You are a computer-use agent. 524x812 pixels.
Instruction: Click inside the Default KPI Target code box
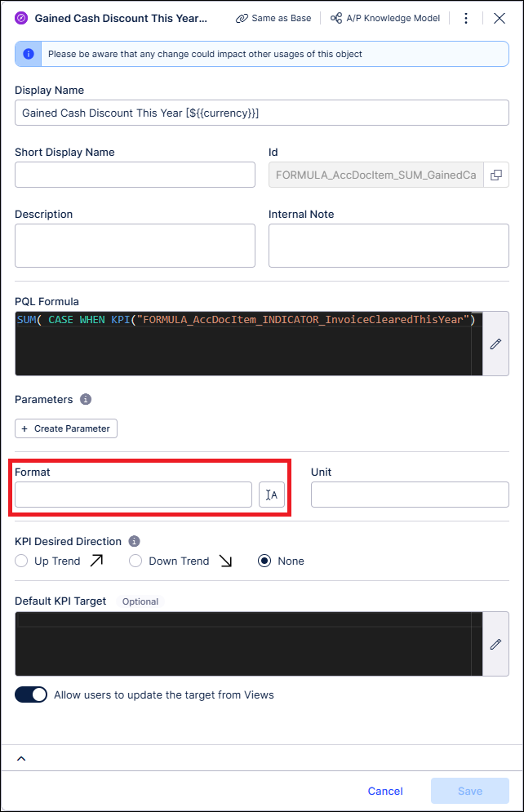[249, 644]
